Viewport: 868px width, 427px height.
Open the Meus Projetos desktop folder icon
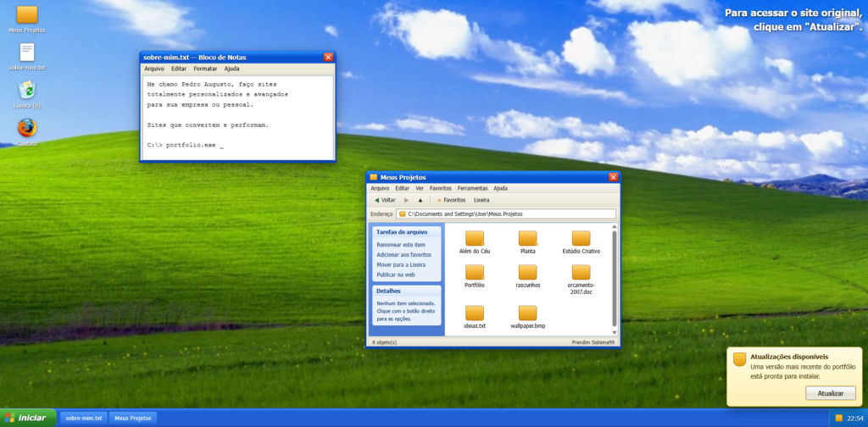tap(27, 19)
